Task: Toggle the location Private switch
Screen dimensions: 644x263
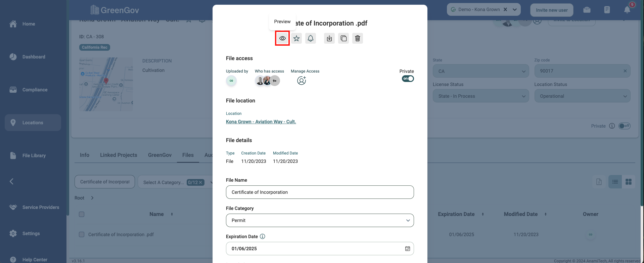Action: pos(625,126)
